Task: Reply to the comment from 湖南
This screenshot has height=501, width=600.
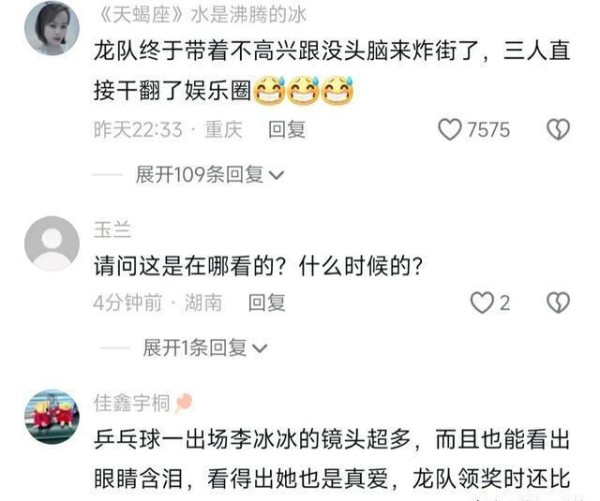Action: pyautogui.click(x=267, y=303)
